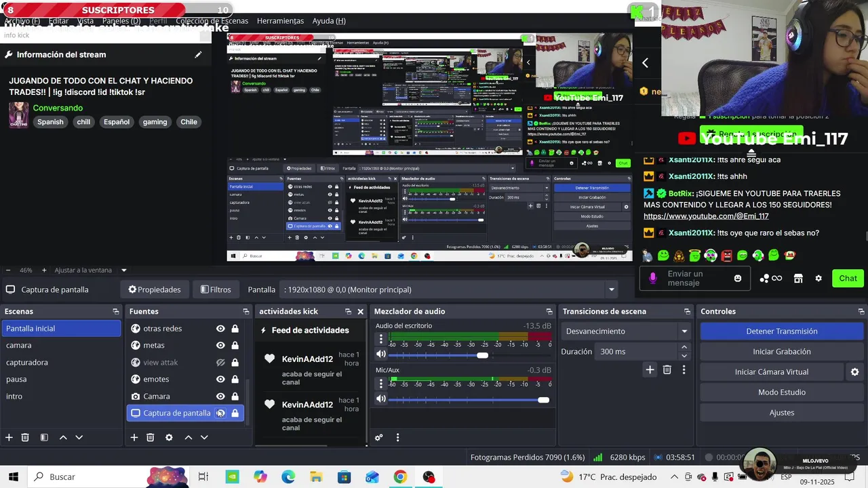This screenshot has width=868, height=488.
Task: Select the capturadora scene
Action: click(61, 362)
